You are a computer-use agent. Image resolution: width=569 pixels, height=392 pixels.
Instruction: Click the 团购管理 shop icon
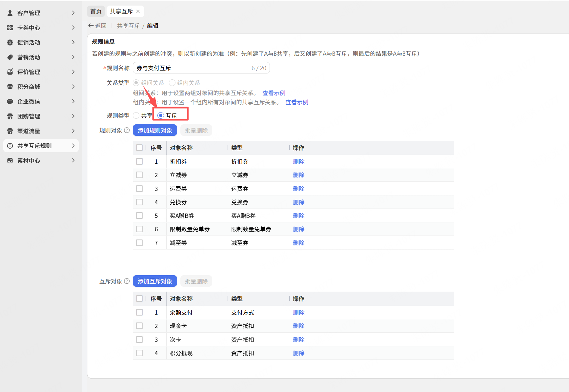[10, 116]
